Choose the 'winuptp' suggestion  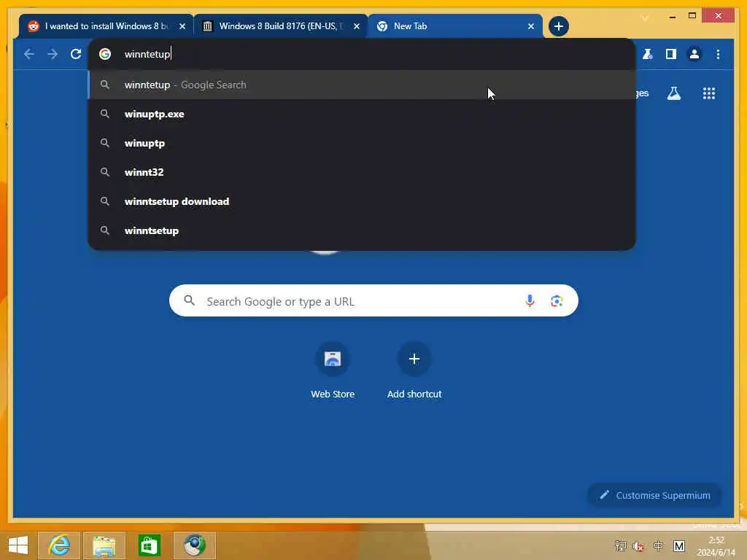tap(362, 143)
